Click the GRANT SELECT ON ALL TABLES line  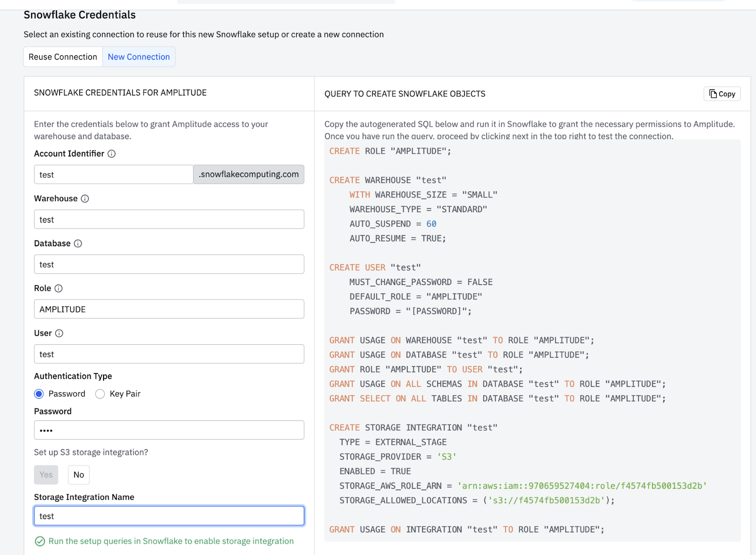click(498, 399)
